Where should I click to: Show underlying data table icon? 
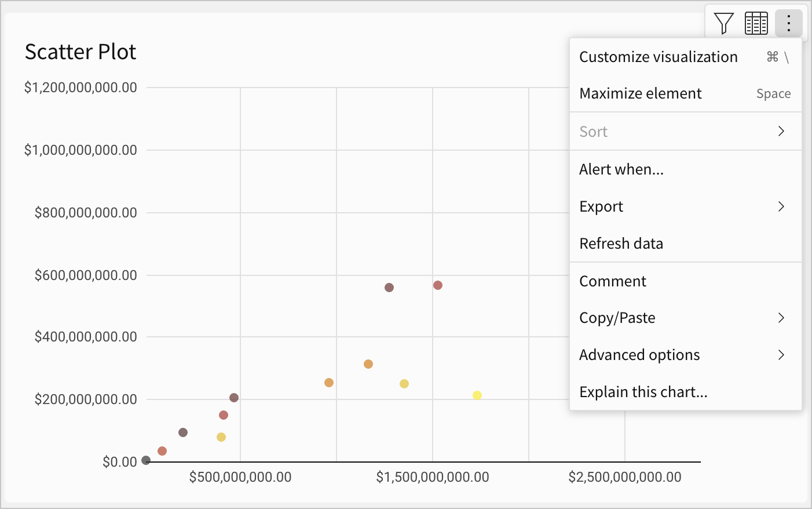[756, 23]
